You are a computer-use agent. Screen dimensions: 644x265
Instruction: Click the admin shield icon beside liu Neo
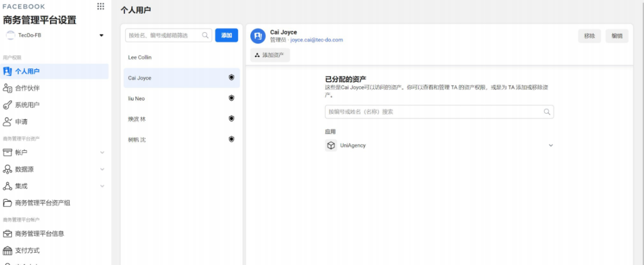pos(231,98)
